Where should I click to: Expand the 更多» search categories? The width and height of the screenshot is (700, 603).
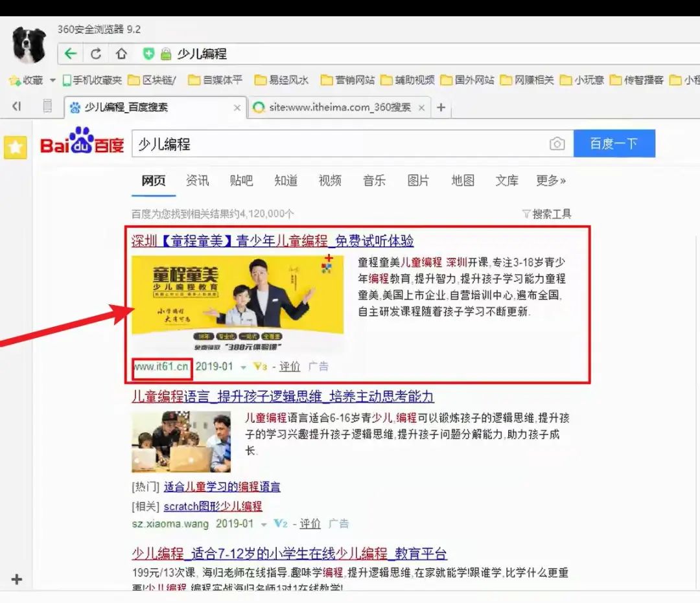pyautogui.click(x=551, y=181)
